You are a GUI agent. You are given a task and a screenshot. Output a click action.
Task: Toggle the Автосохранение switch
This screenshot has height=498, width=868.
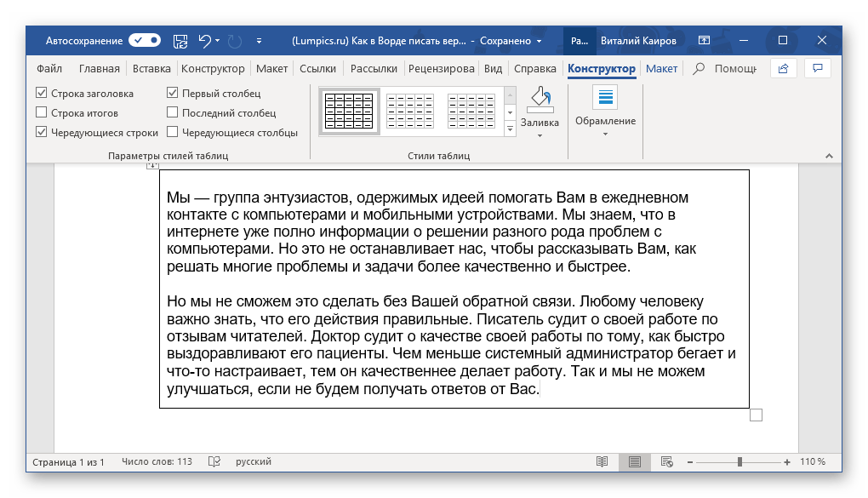145,41
